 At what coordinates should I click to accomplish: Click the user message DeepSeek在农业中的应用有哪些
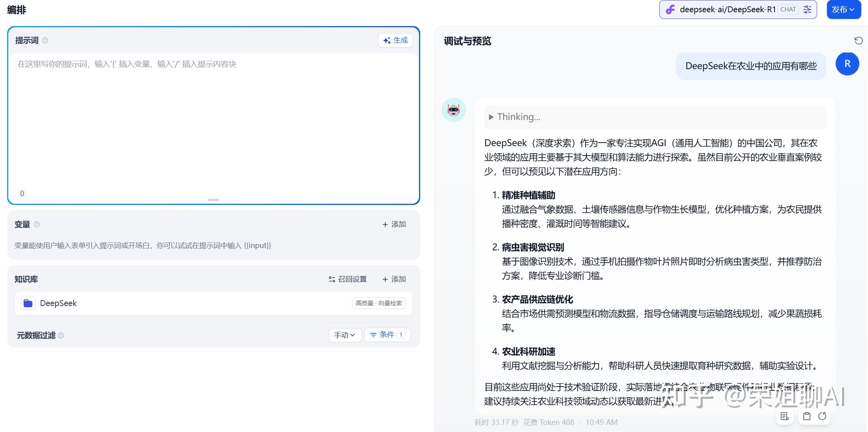point(751,66)
